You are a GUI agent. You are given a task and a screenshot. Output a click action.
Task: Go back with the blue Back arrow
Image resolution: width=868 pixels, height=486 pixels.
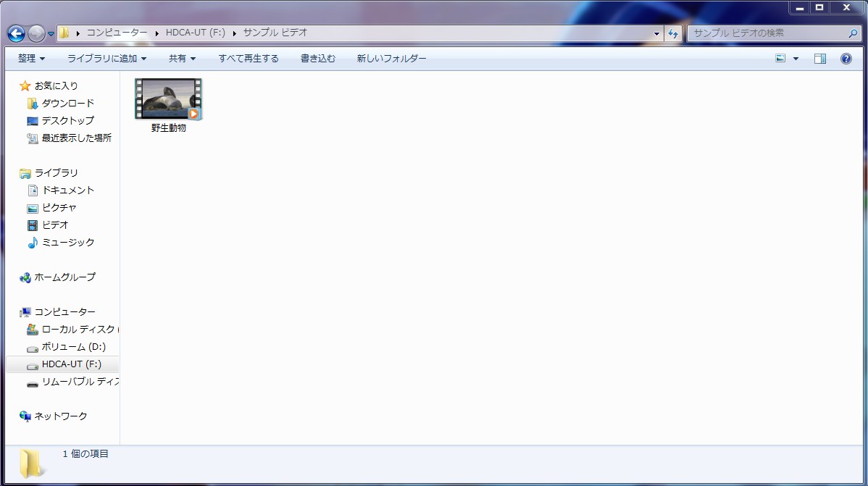click(16, 34)
